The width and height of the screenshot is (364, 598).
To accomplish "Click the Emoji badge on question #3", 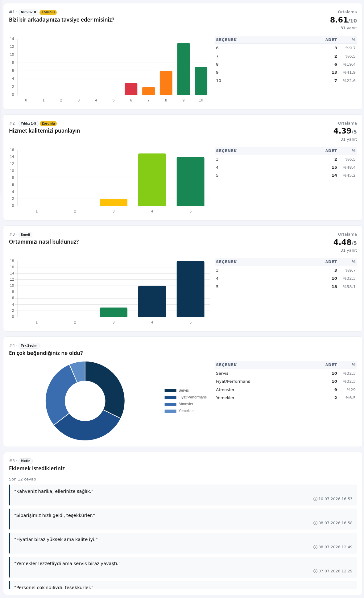I will (x=25, y=234).
